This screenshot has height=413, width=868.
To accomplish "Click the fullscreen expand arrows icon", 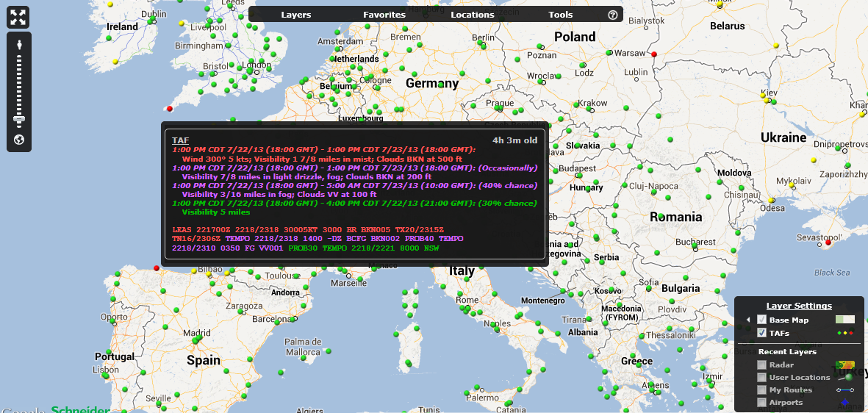I will 18,17.
